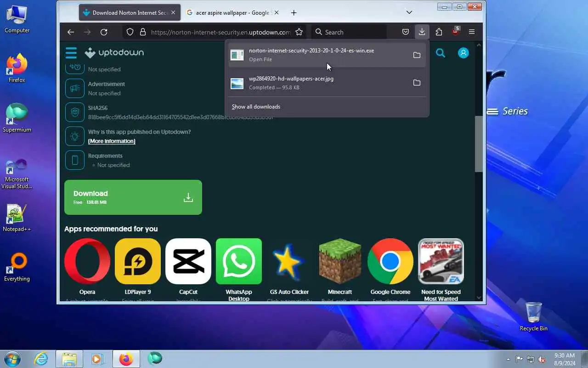Click the uBlock Origin extension icon
588x368 pixels.
click(455, 31)
